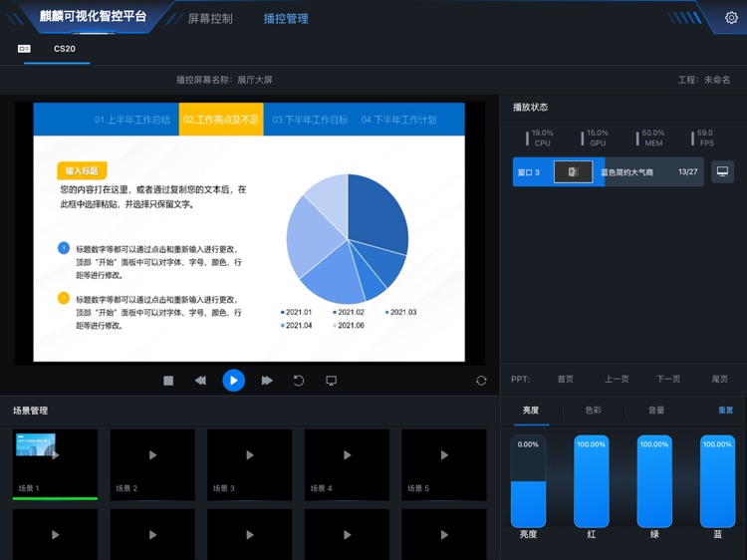Go to PPT 上一页

click(617, 379)
